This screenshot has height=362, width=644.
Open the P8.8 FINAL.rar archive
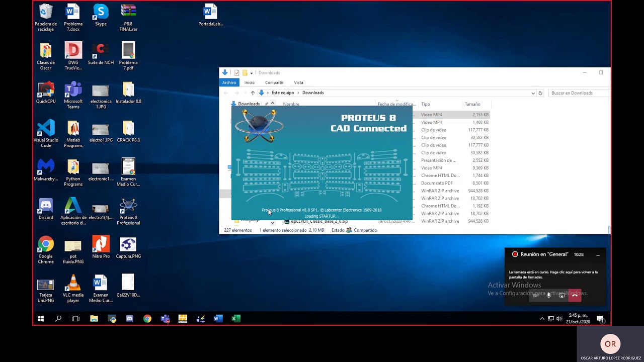point(128,18)
